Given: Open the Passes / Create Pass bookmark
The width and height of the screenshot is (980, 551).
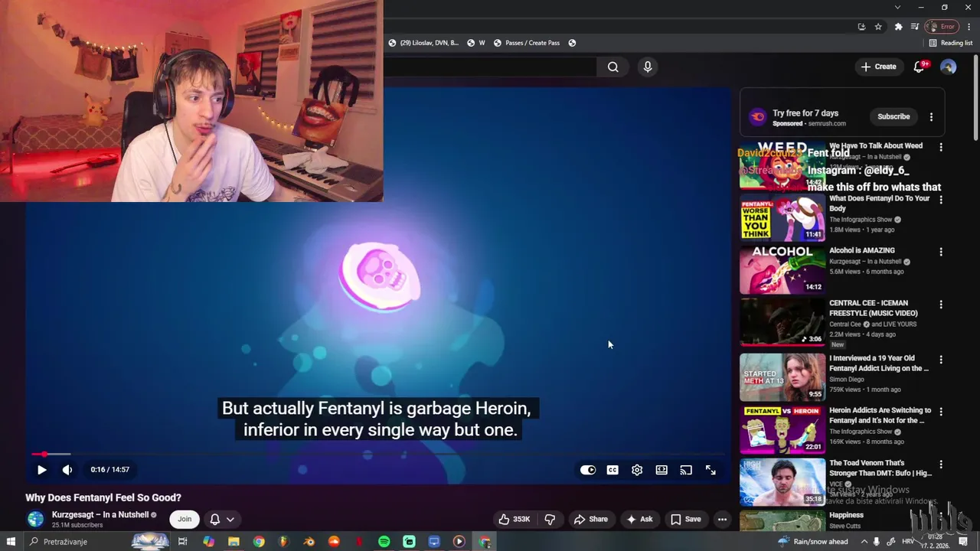Looking at the screenshot, I should 527,43.
